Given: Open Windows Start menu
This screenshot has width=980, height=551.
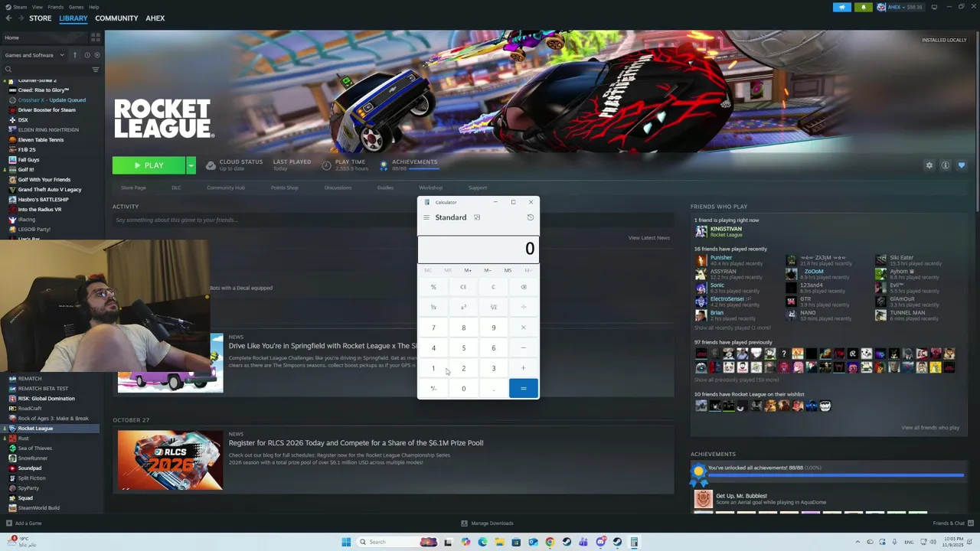Looking at the screenshot, I should tap(346, 542).
